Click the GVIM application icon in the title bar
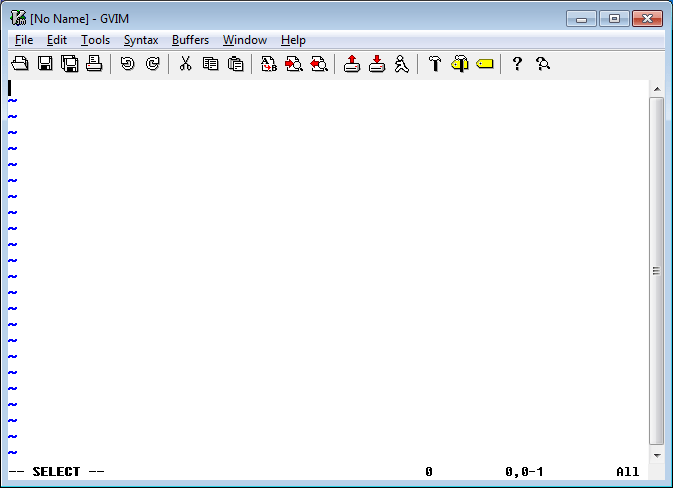The width and height of the screenshot is (673, 488). point(18,18)
